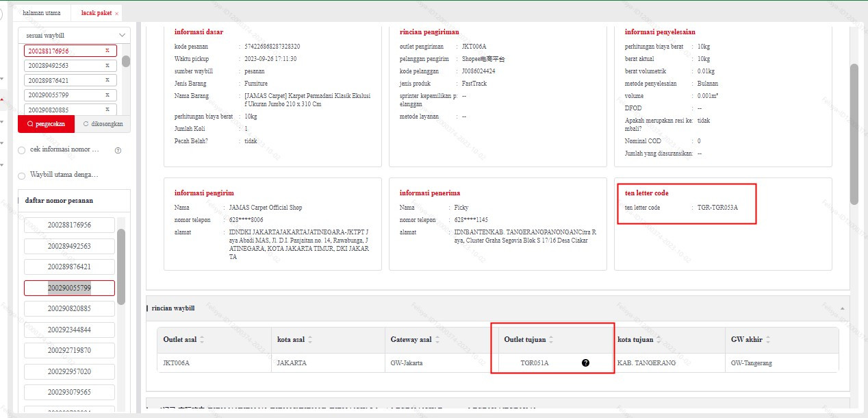The height and width of the screenshot is (418, 868).
Task: Select order 200288176956 in daftar nomor pesanan
Action: (x=69, y=225)
